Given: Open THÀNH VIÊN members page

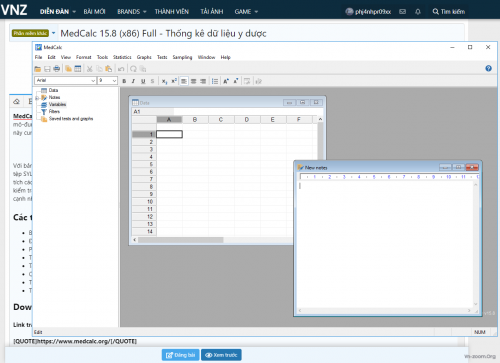Looking at the screenshot, I should pos(172,12).
